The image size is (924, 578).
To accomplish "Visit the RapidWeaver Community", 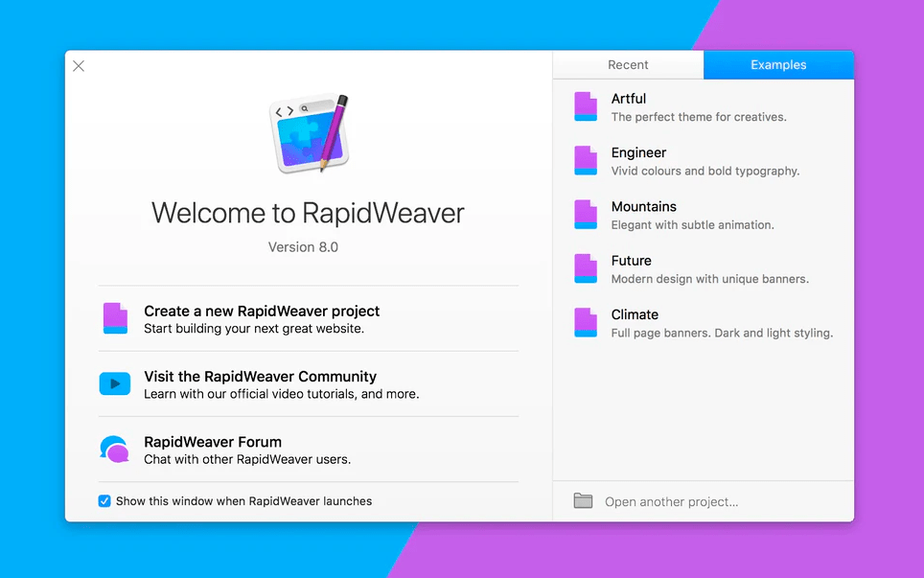I will coord(259,376).
